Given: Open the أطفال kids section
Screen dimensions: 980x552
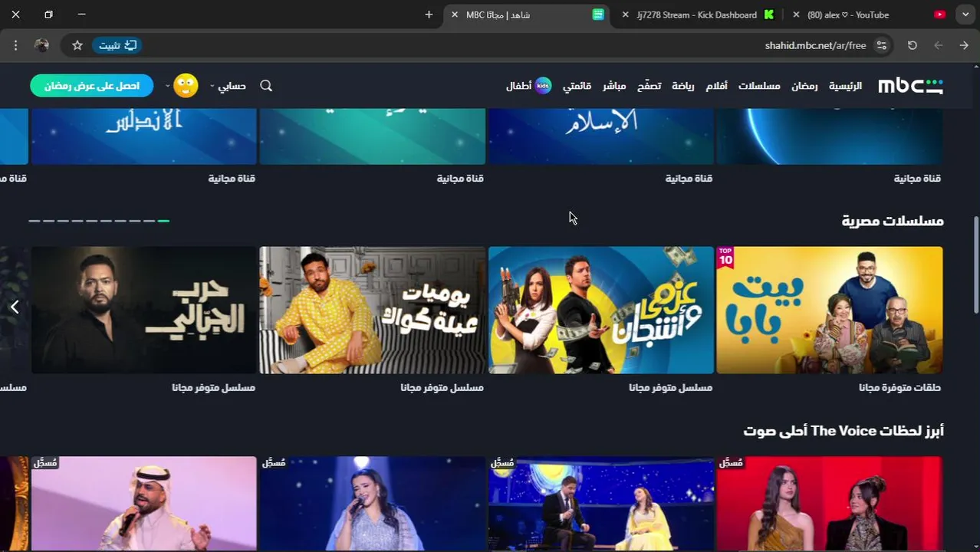Looking at the screenshot, I should coord(528,86).
